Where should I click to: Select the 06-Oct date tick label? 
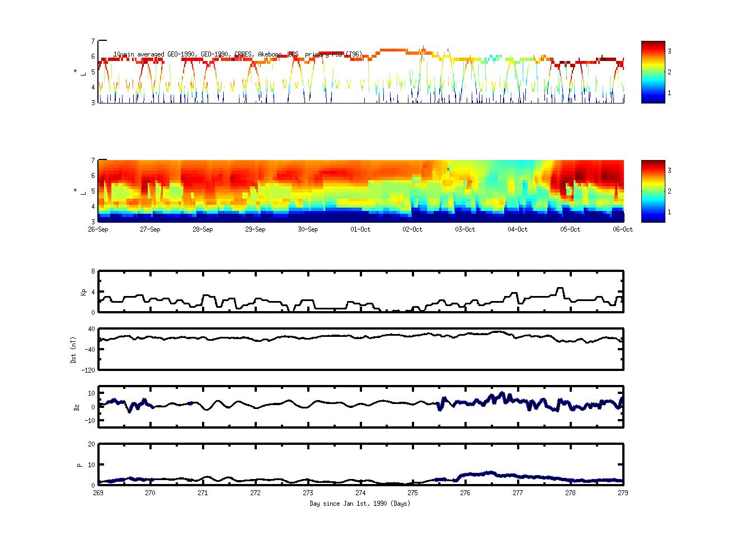[622, 229]
